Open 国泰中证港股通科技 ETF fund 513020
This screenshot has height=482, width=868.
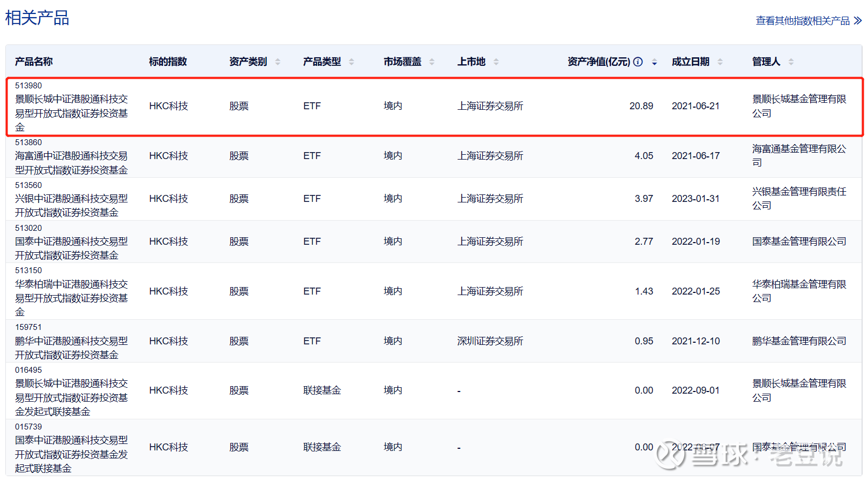coord(71,248)
